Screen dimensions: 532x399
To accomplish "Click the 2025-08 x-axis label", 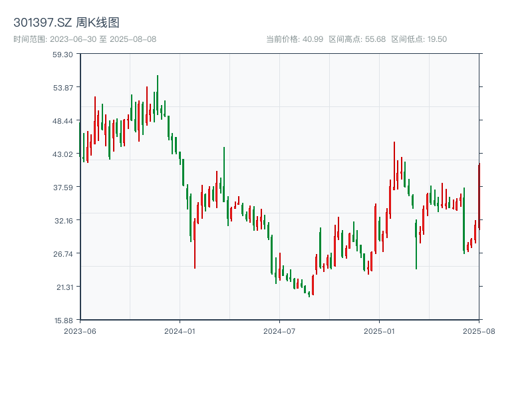I will [479, 331].
